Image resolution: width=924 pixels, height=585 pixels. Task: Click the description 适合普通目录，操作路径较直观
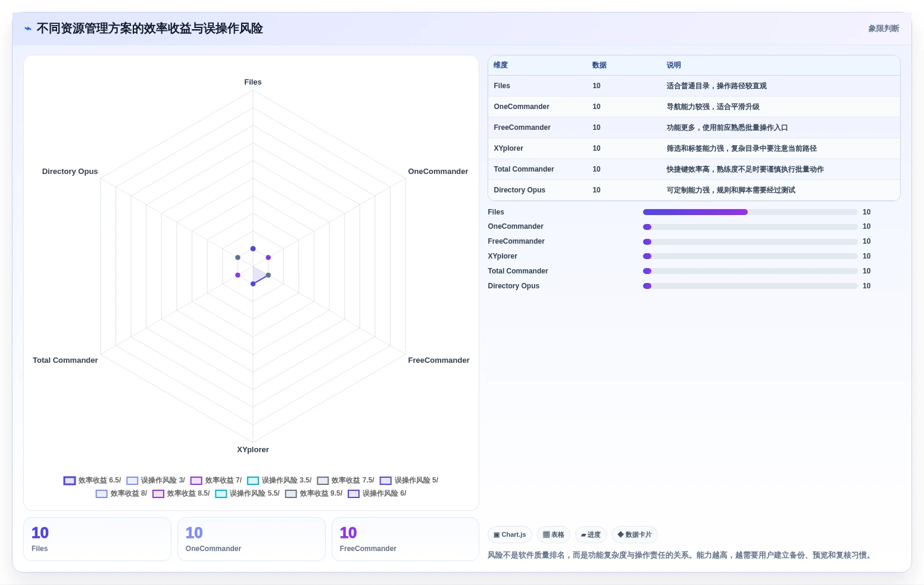[x=717, y=86]
